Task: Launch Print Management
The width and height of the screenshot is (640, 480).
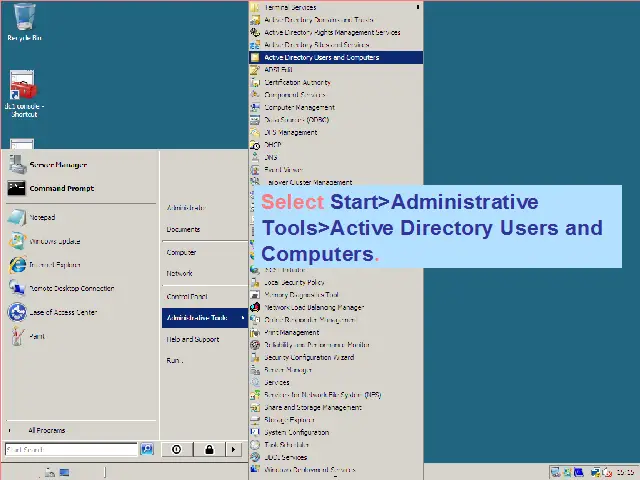Action: [336, 332]
